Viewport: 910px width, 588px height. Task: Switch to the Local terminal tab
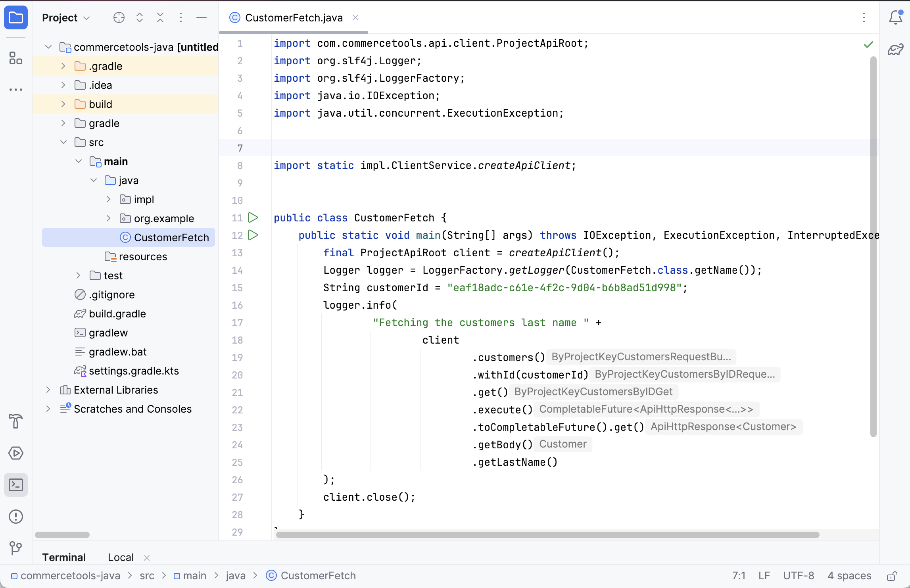click(x=121, y=557)
